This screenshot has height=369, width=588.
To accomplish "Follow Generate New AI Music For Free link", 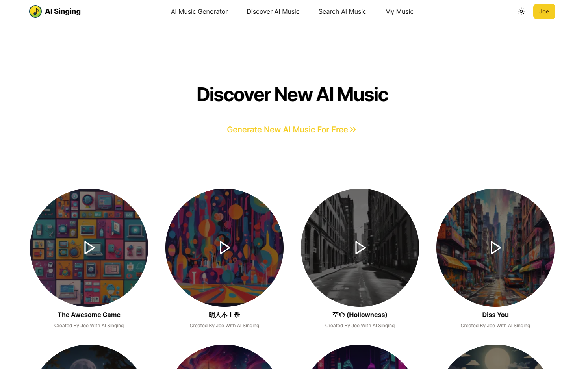I will [291, 130].
